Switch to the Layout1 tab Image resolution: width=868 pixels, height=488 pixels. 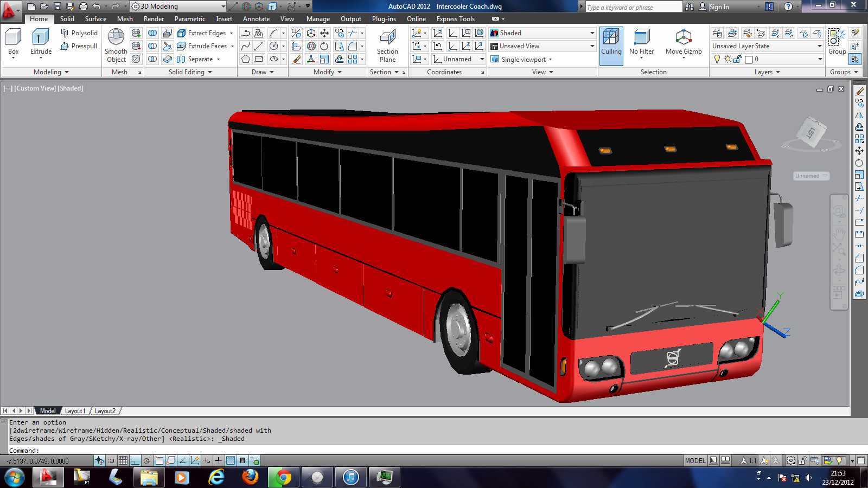coord(75,411)
